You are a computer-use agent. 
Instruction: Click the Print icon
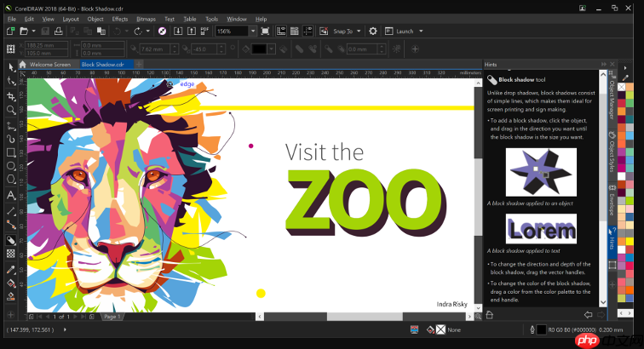59,31
